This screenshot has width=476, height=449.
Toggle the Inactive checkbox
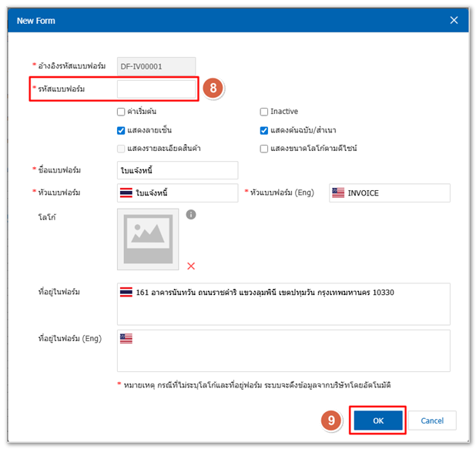click(x=264, y=112)
